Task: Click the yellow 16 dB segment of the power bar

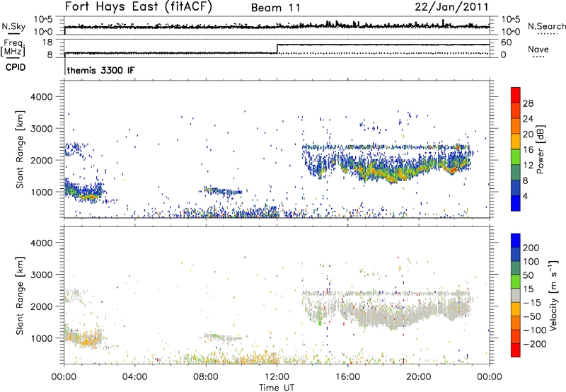Action: click(x=516, y=141)
